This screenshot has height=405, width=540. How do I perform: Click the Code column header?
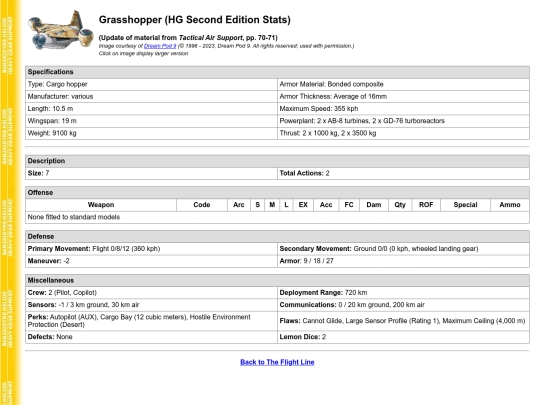[202, 205]
